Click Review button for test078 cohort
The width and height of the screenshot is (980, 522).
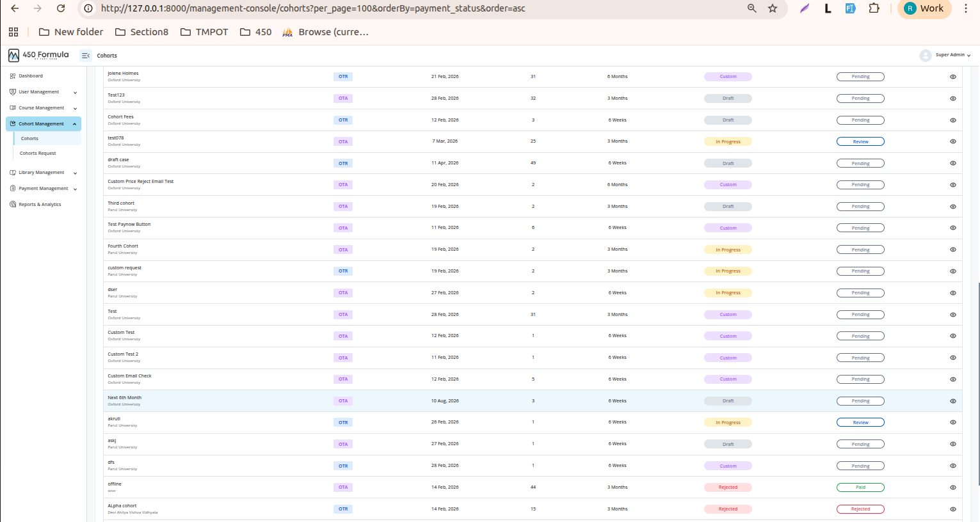pos(860,141)
